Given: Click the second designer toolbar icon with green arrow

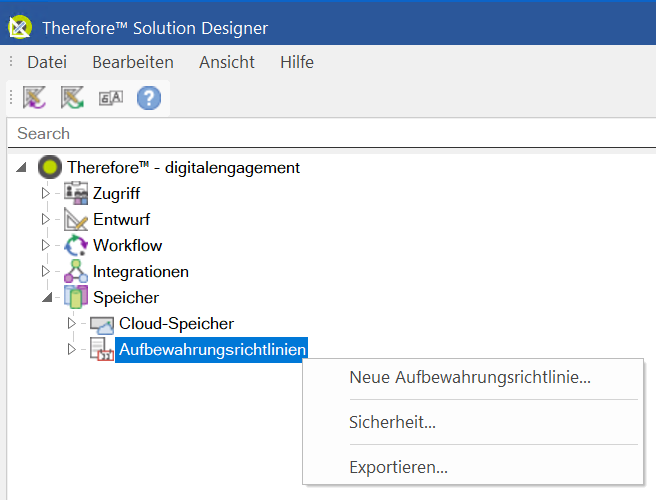Looking at the screenshot, I should point(72,98).
